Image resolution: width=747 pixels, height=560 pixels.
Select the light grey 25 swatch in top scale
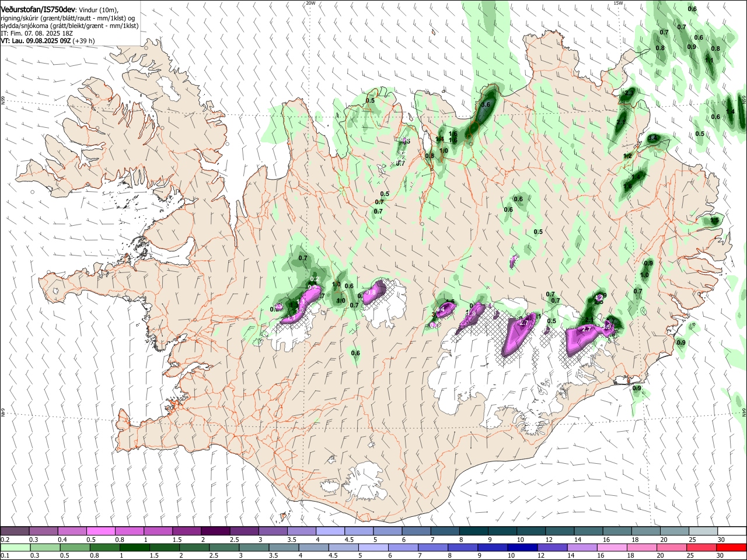click(x=703, y=531)
